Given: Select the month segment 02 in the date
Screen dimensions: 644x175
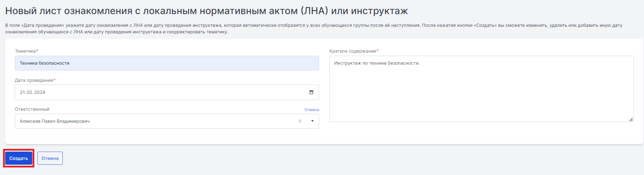Looking at the screenshot, I should tap(29, 92).
